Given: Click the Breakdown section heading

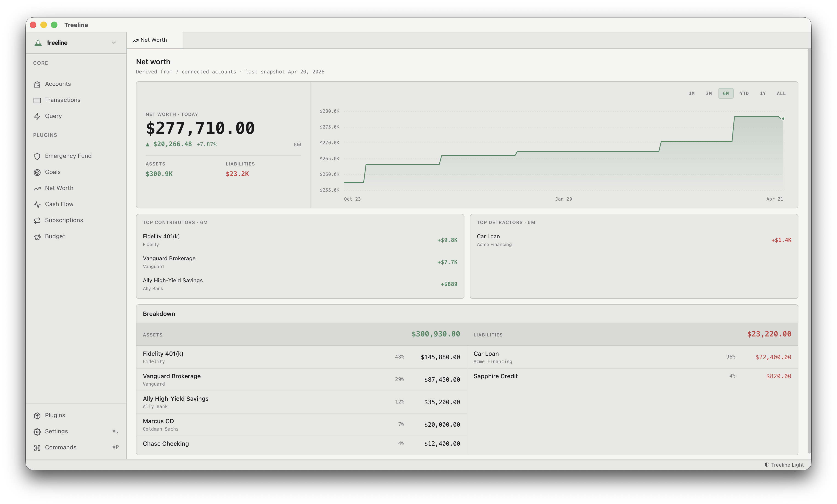Looking at the screenshot, I should (x=159, y=314).
